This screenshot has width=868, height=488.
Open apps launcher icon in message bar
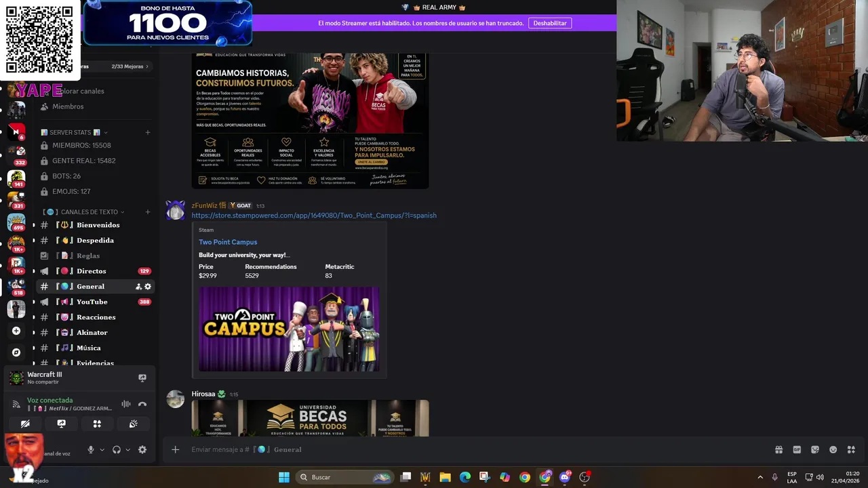coord(852,449)
